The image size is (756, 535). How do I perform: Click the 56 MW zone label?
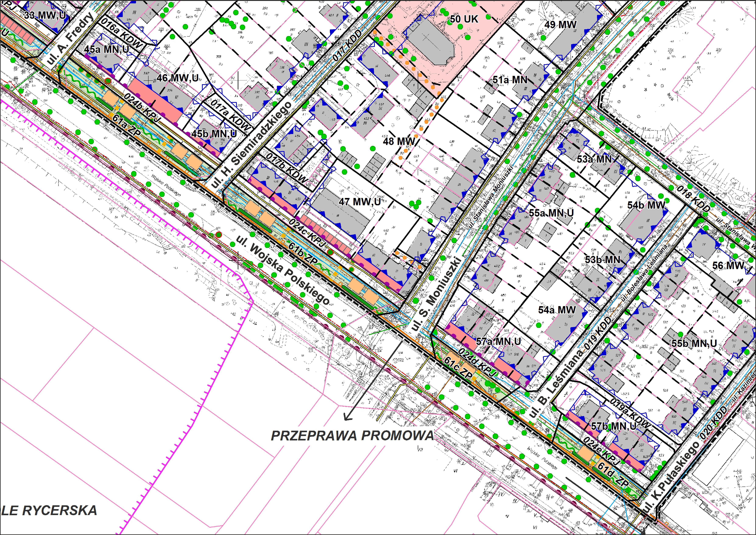click(728, 266)
